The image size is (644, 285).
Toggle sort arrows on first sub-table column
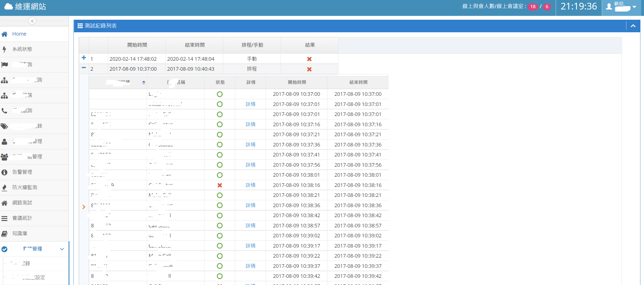pos(144,82)
